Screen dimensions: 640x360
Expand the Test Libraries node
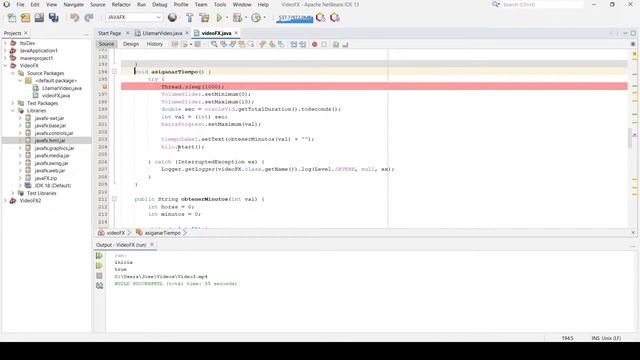click(x=13, y=193)
